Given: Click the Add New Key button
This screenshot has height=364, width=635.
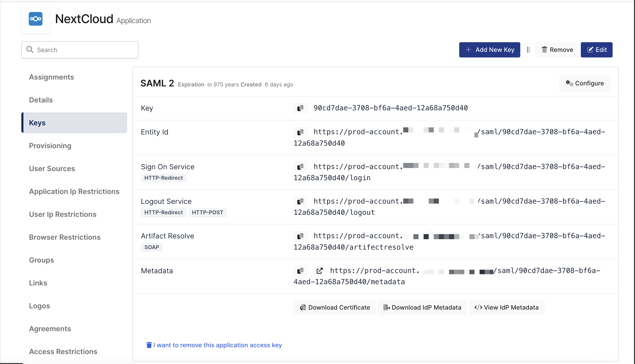Looking at the screenshot, I should (x=489, y=50).
